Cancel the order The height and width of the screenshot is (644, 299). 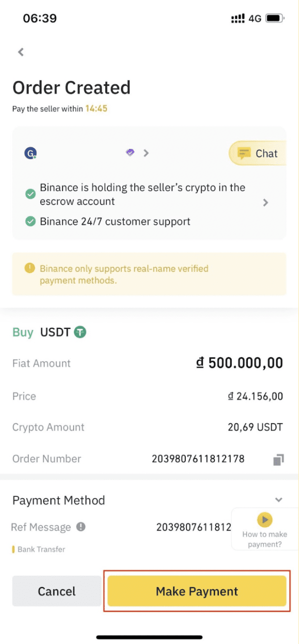coord(57,591)
